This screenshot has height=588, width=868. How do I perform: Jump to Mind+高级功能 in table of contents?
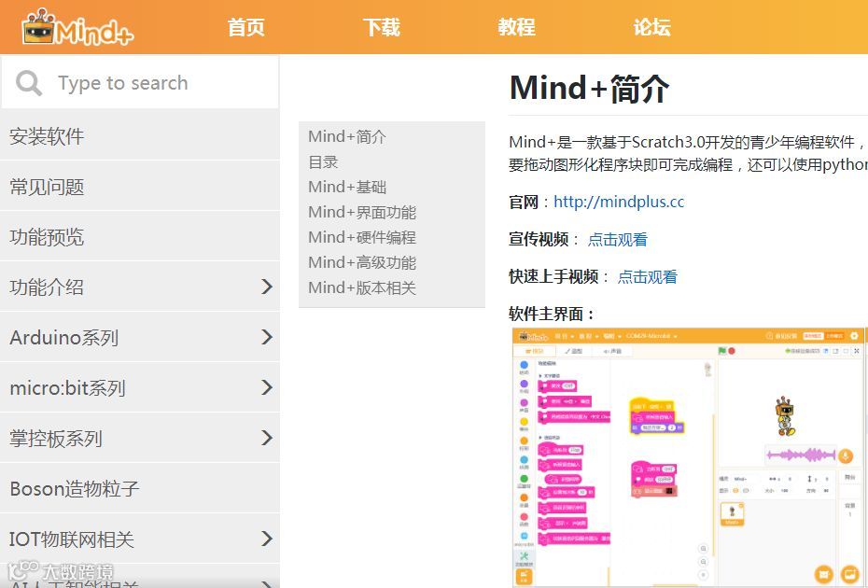click(x=362, y=262)
